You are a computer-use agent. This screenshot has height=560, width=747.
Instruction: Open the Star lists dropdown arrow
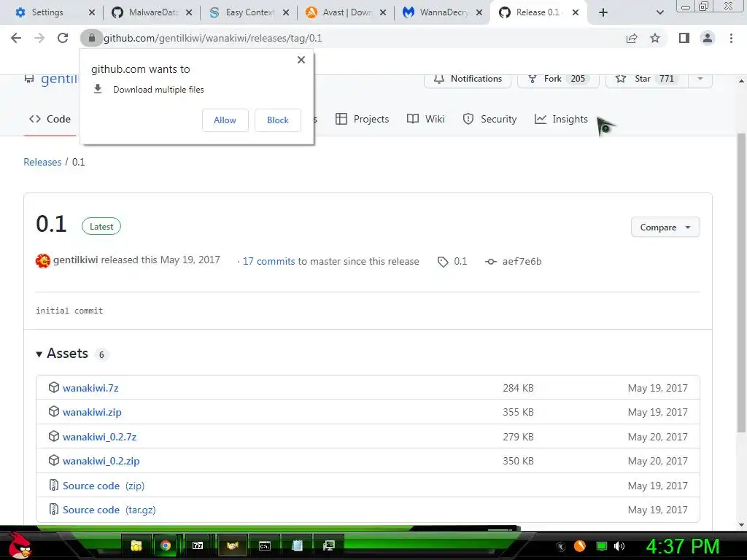(x=700, y=79)
